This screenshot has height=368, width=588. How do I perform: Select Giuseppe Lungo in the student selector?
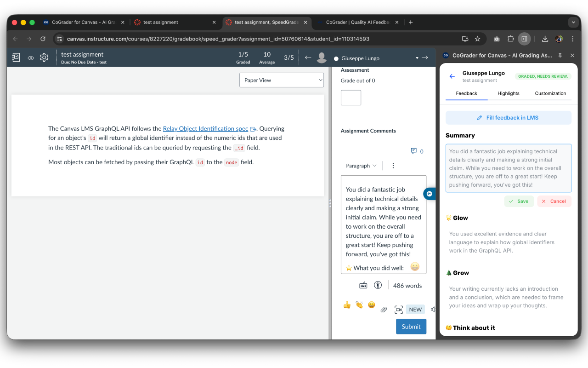361,58
